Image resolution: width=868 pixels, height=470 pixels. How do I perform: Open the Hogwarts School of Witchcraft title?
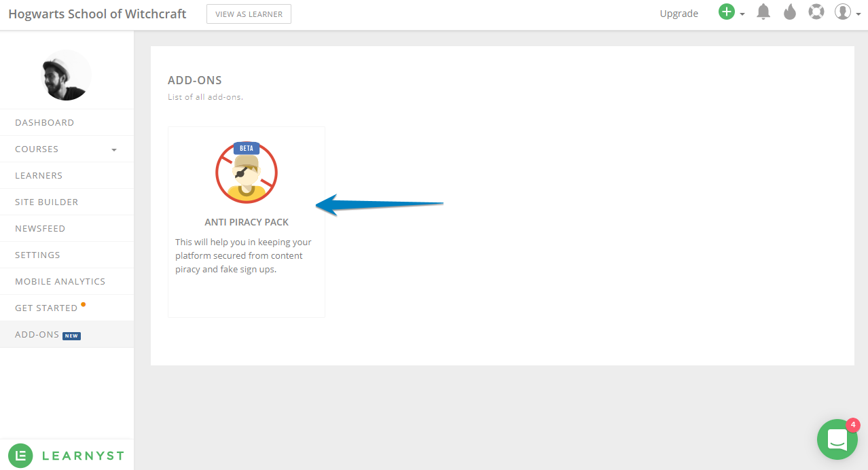pos(97,14)
